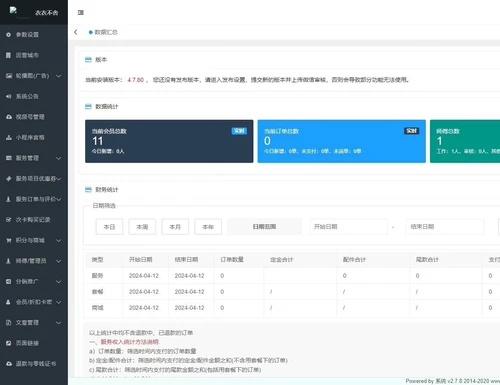Click the blue 当前订单总数 card

coord(342,141)
